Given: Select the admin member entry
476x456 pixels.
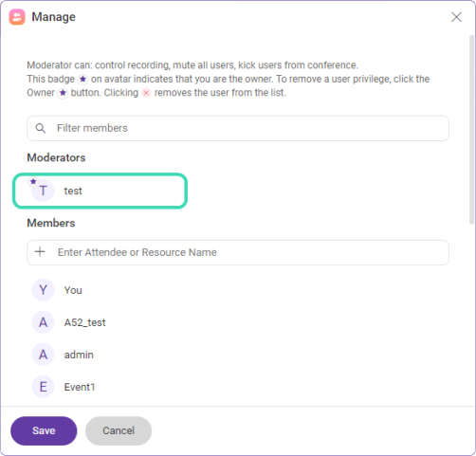Looking at the screenshot, I should 79,355.
